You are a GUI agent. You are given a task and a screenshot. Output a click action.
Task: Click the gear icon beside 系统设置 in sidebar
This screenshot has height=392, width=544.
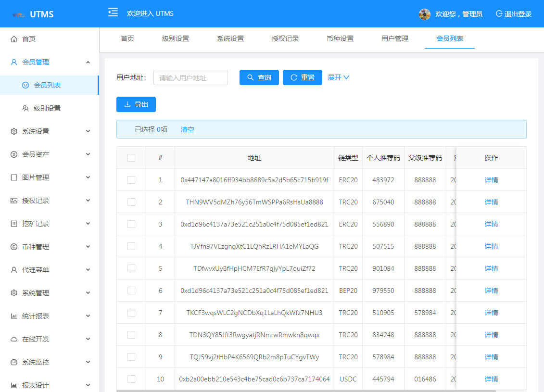pos(14,131)
